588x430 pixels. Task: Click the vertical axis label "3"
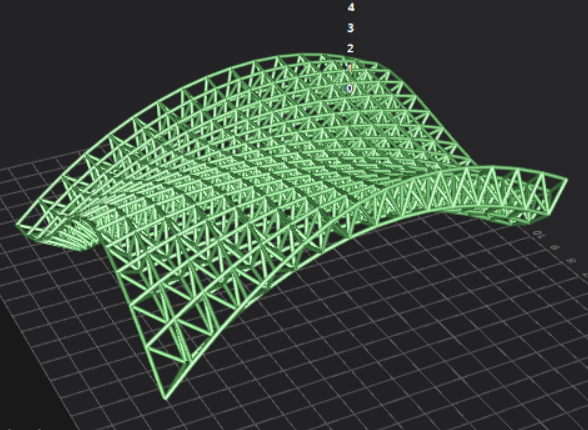(x=350, y=28)
